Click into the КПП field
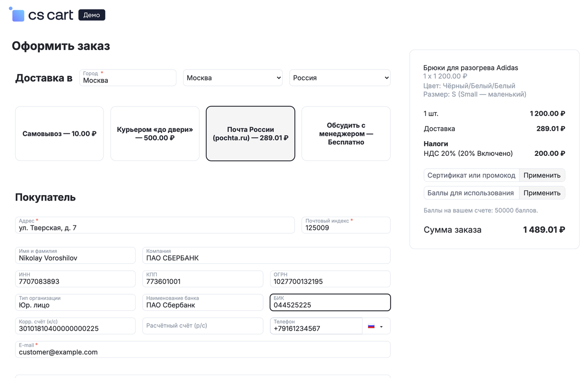 pos(203,279)
